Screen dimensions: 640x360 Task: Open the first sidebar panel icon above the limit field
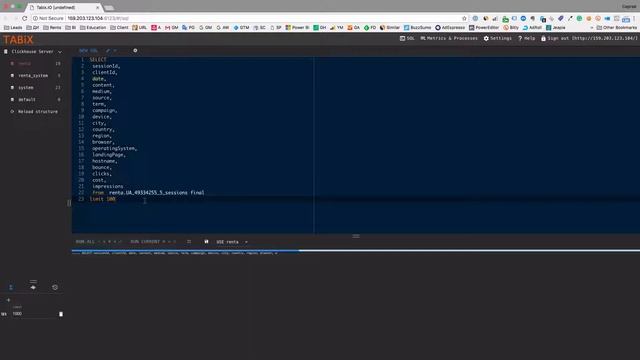click(x=11, y=287)
